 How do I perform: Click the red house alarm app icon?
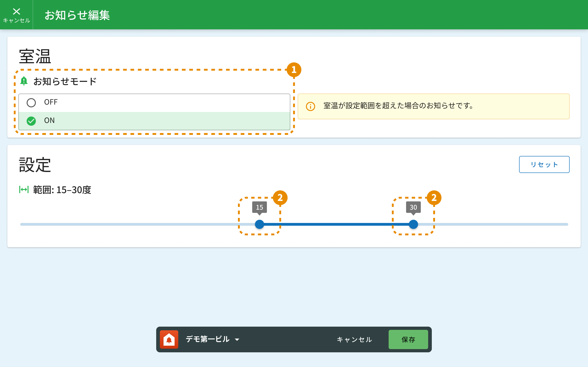(x=169, y=339)
